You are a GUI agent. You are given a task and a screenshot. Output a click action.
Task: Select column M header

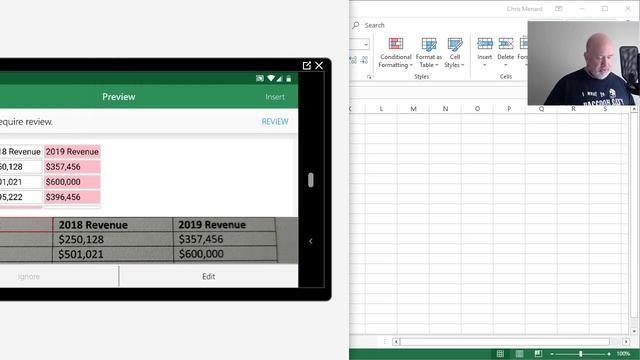pos(413,109)
